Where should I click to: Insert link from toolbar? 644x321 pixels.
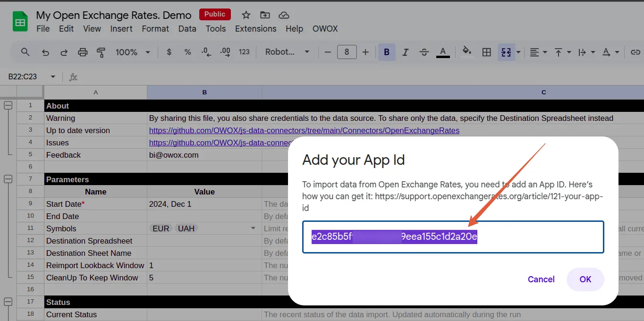pos(636,52)
